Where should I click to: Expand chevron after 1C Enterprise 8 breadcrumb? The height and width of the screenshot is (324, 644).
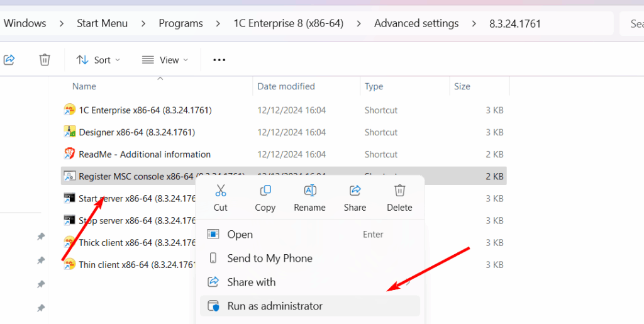[359, 24]
